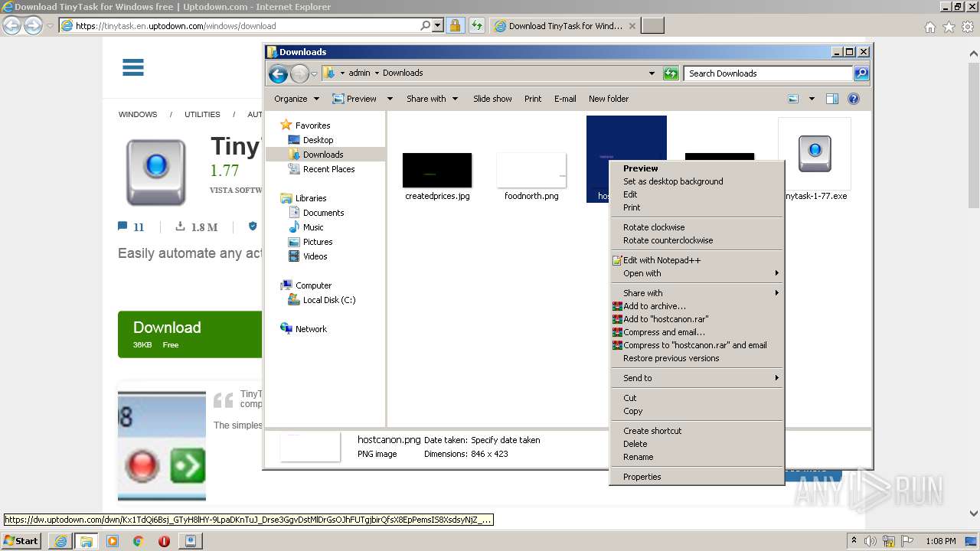Choose Cut in context menu
The image size is (980, 551).
pyautogui.click(x=697, y=398)
